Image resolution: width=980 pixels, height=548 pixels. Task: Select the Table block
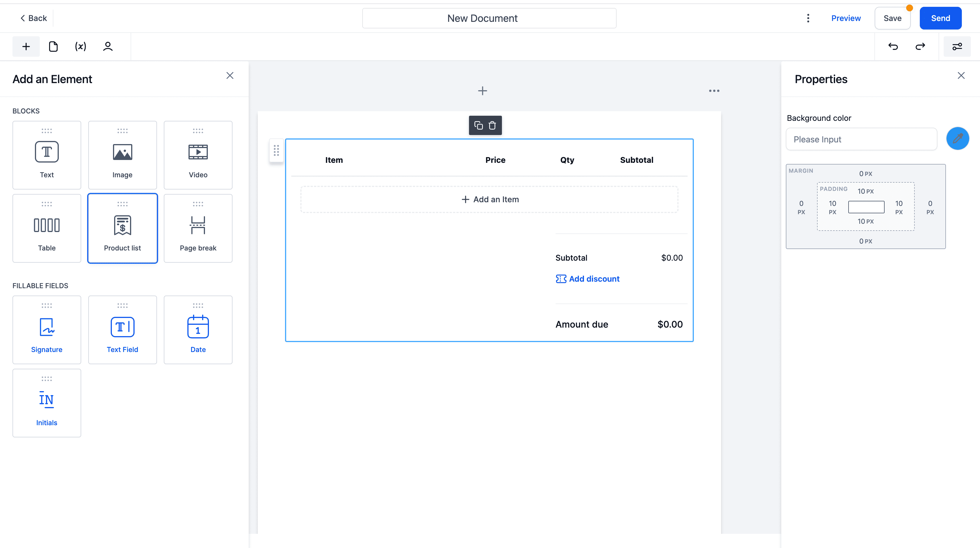pos(47,228)
